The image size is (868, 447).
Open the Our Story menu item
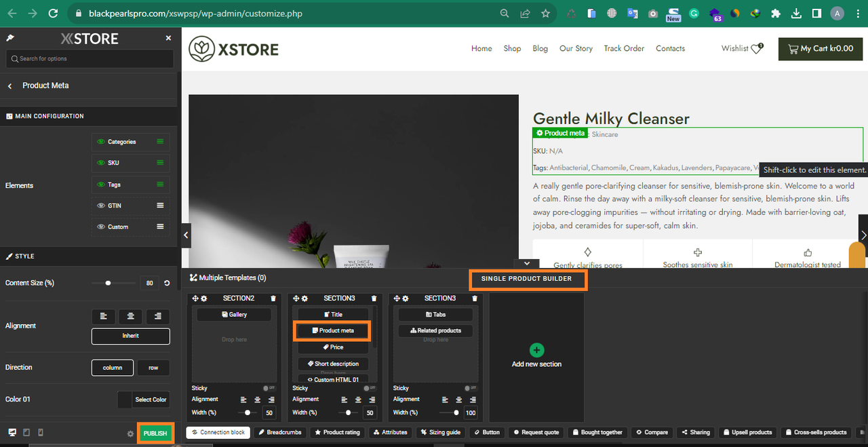coord(576,48)
